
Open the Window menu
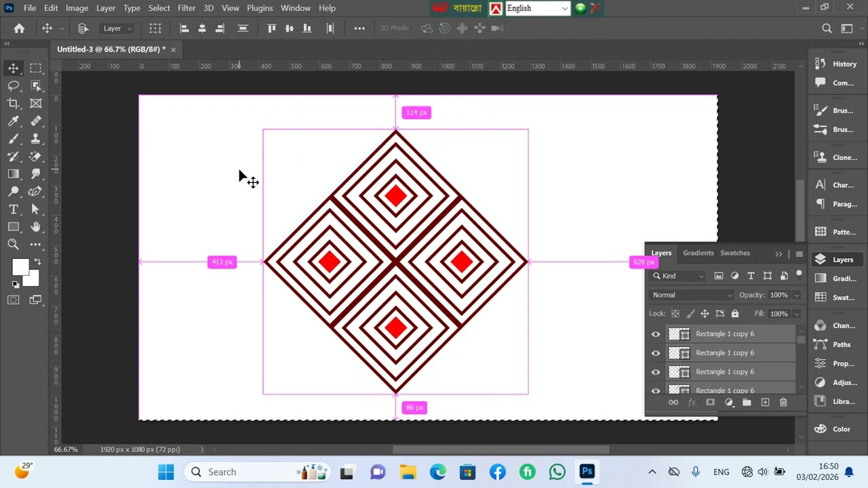click(x=296, y=8)
